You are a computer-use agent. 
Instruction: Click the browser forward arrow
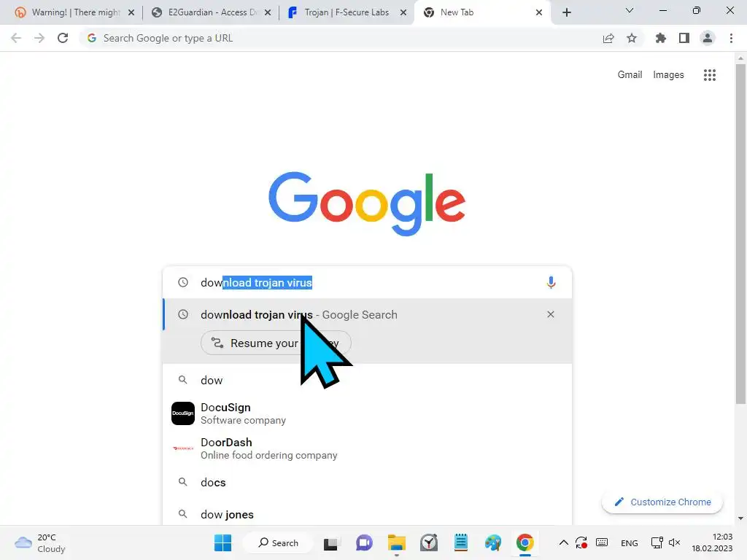tap(39, 38)
